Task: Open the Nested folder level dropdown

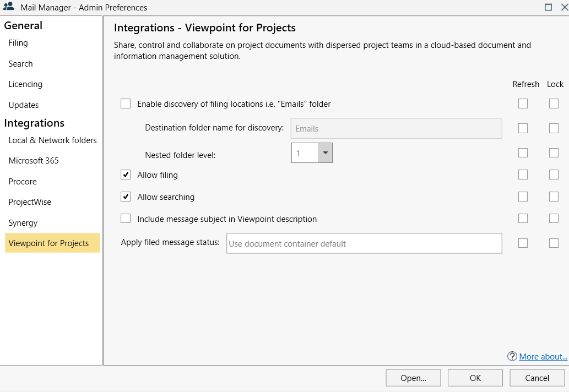Action: point(325,153)
